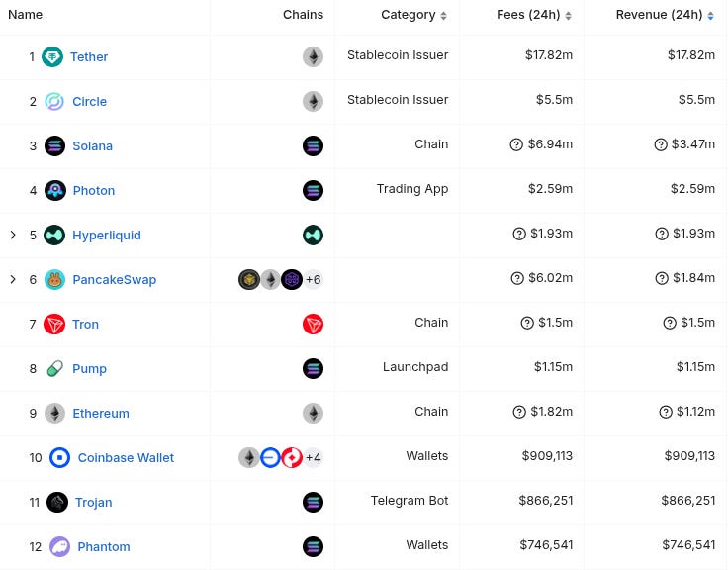Click the help icon beside PancakeSwap fees $6.02m
Screen dimensions: 728x570
pyautogui.click(x=517, y=278)
